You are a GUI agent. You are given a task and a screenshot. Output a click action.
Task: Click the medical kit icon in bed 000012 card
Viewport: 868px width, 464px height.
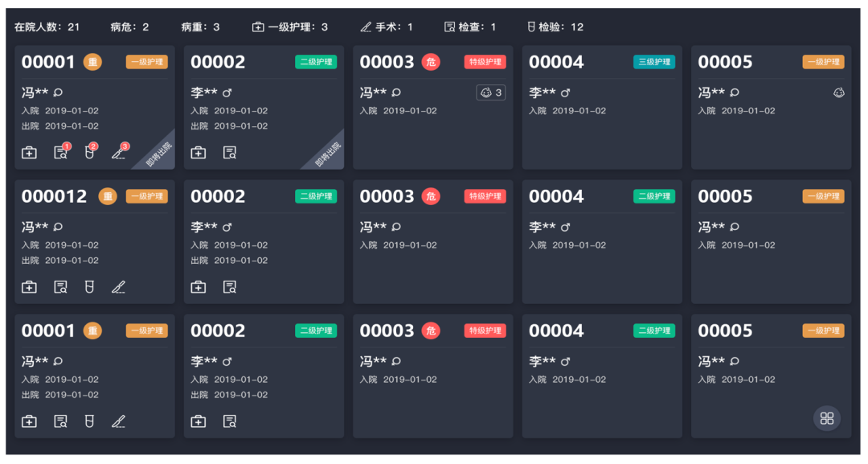click(x=29, y=287)
